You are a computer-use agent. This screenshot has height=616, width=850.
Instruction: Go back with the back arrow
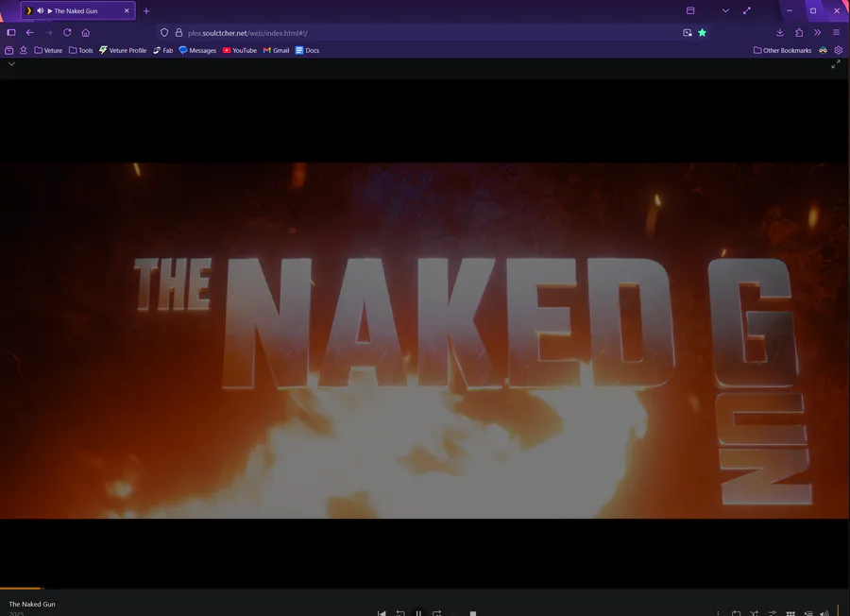tap(30, 32)
